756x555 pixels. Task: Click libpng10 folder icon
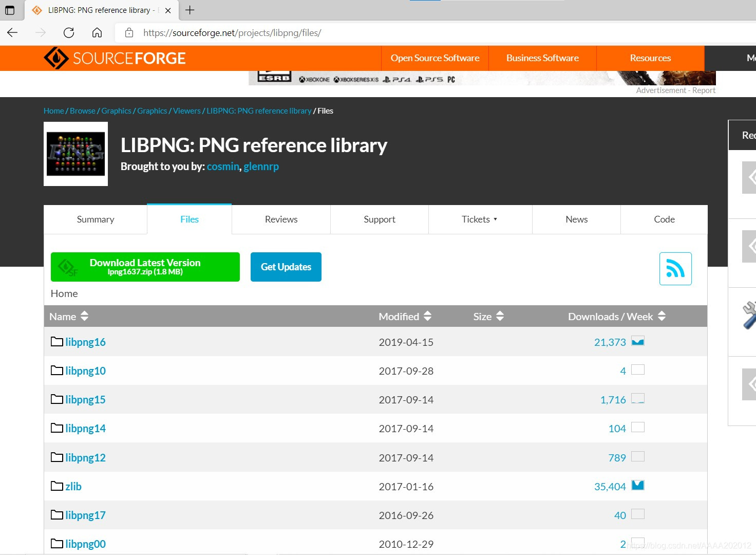[57, 371]
